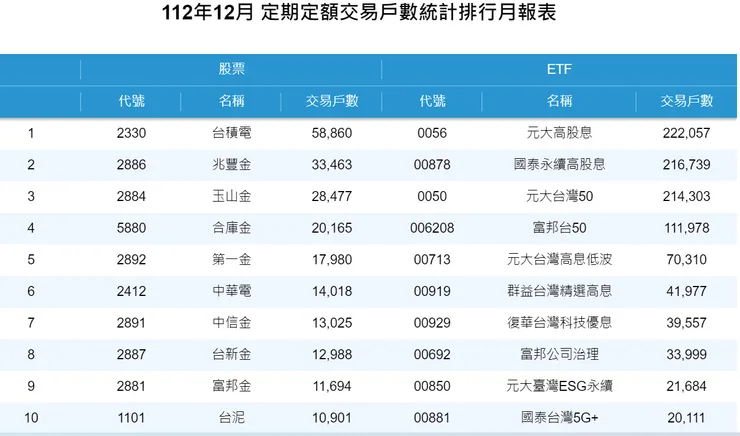Click stock name 富邦金
The width and height of the screenshot is (740, 436).
pos(231,386)
